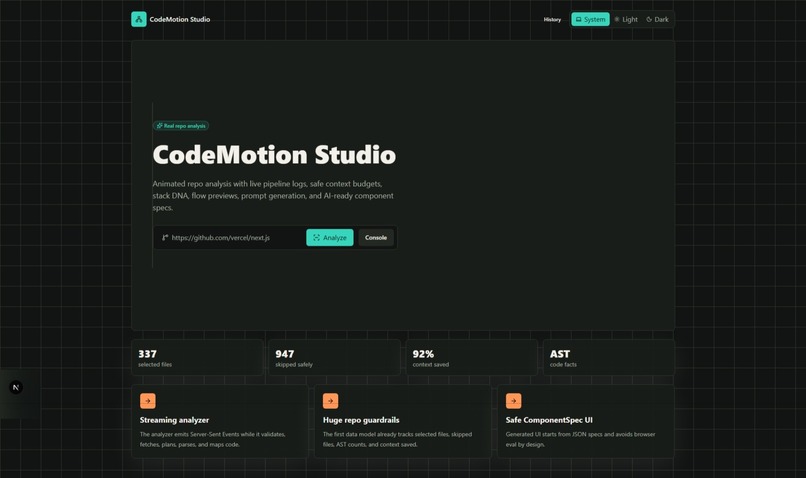Viewport: 806px width, 478px height.
Task: Switch to the Light theme
Action: (626, 19)
